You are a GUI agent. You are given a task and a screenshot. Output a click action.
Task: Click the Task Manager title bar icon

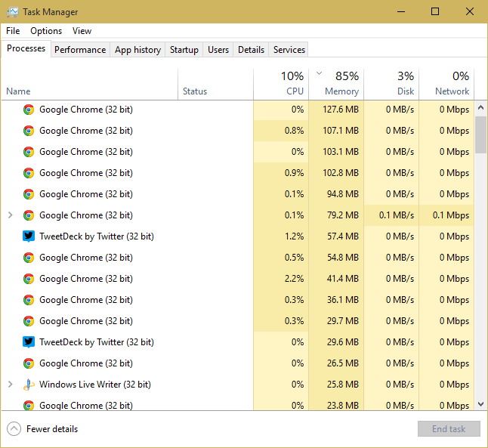tap(12, 12)
